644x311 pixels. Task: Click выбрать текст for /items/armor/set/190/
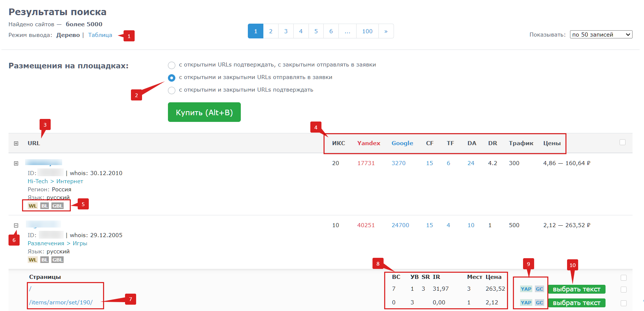tap(577, 303)
